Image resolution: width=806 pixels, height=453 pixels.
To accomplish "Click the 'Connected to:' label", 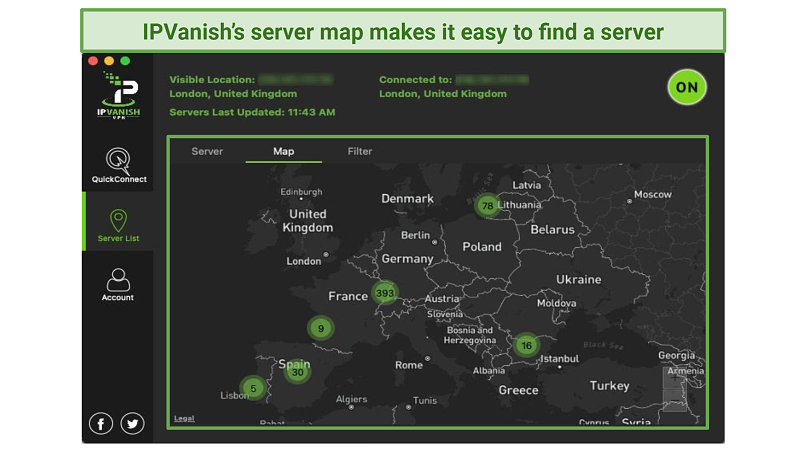I will coord(416,80).
